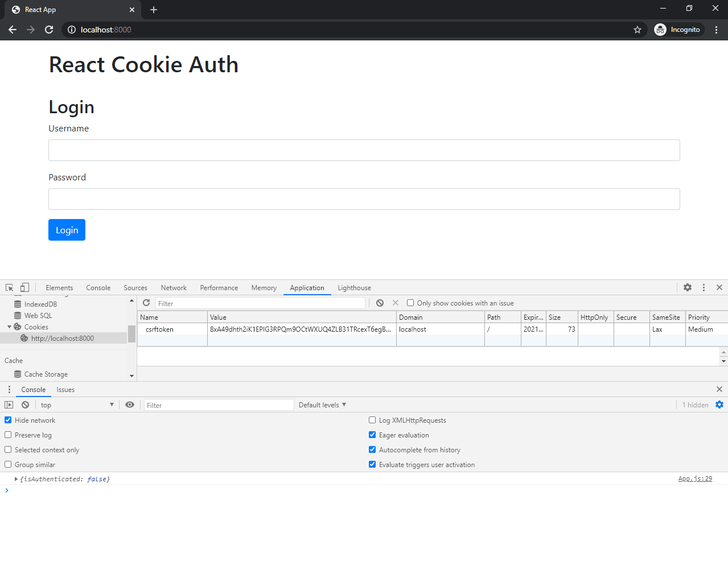Refresh the cookies list with the reload icon
The height and width of the screenshot is (582, 728).
[x=146, y=303]
